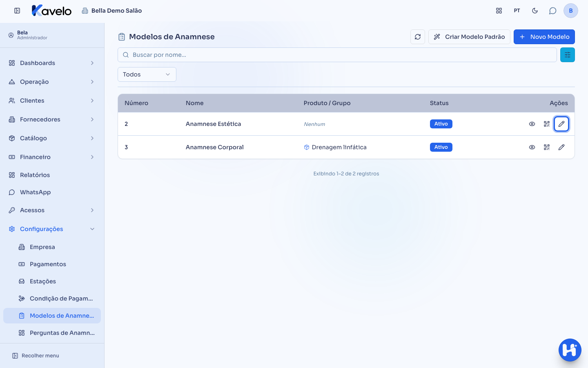Image resolution: width=588 pixels, height=368 pixels.
Task: View Anamnese Estética with eye icon
Action: 532,124
